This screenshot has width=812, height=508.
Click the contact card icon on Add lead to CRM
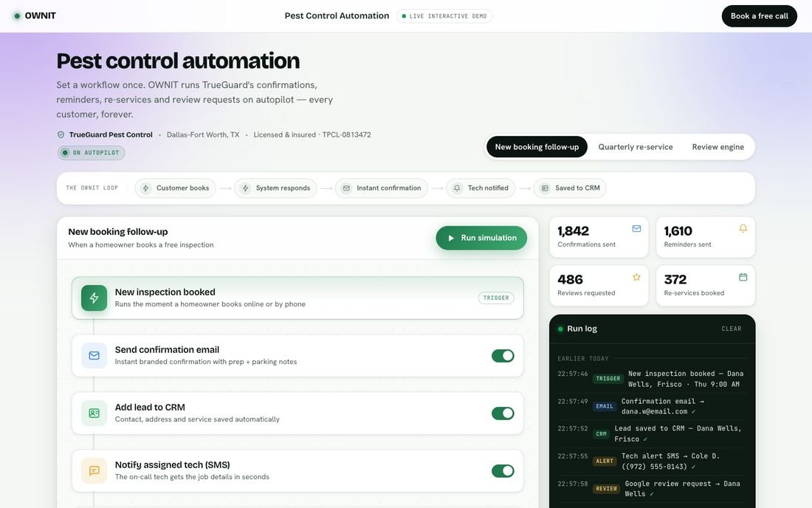tap(94, 413)
